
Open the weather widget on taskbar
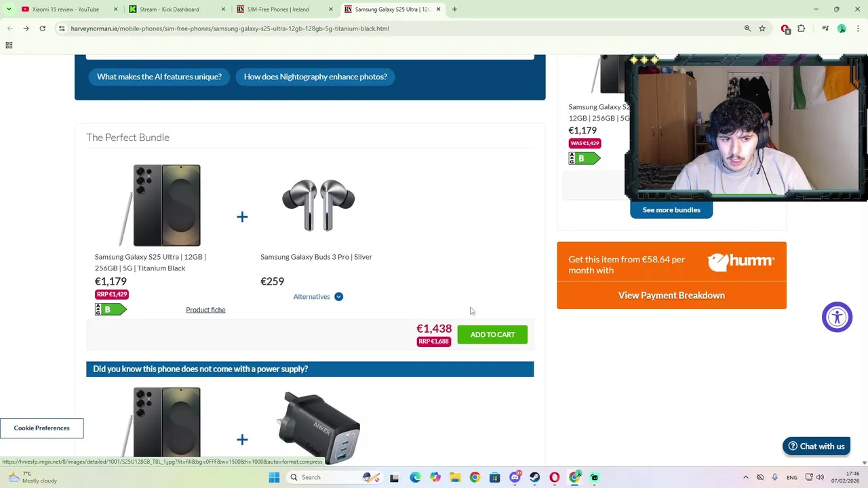pos(34,477)
